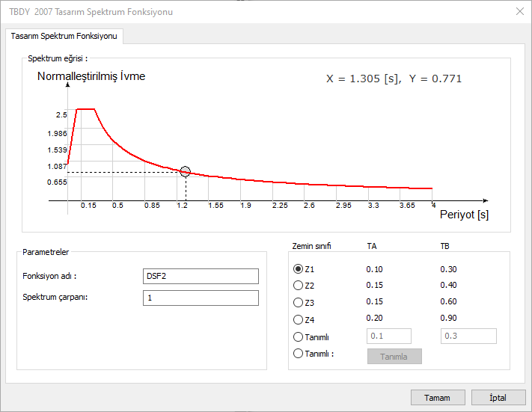This screenshot has height=412, width=532.
Task: Click the 3.3 tick label on period axis
Action: click(x=373, y=205)
